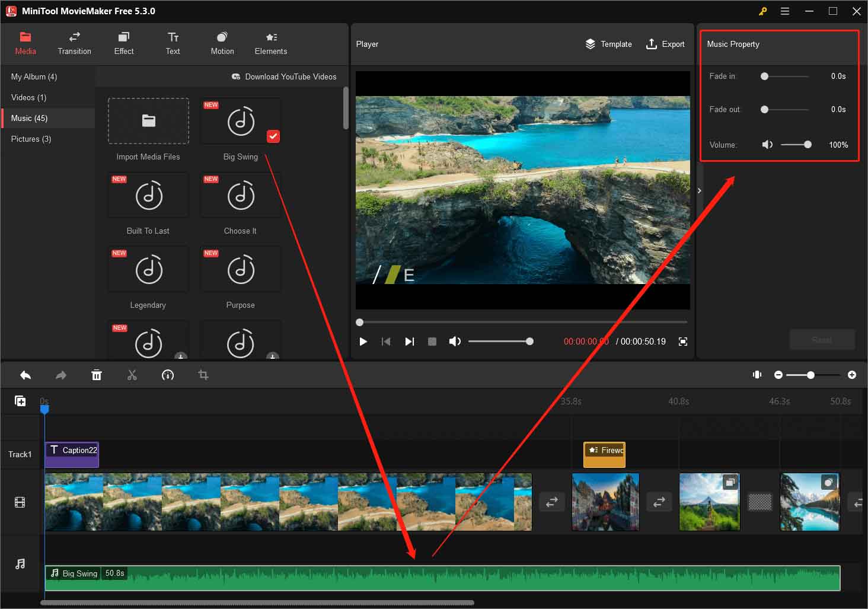Select the Big Swing audio clip on timeline

pyautogui.click(x=442, y=578)
